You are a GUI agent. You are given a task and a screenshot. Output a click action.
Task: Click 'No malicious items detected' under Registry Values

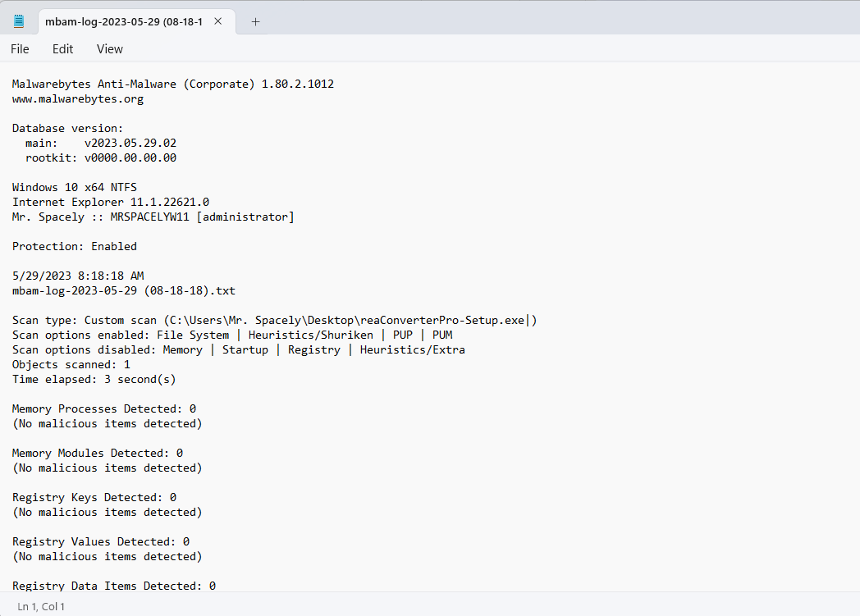[x=107, y=558]
